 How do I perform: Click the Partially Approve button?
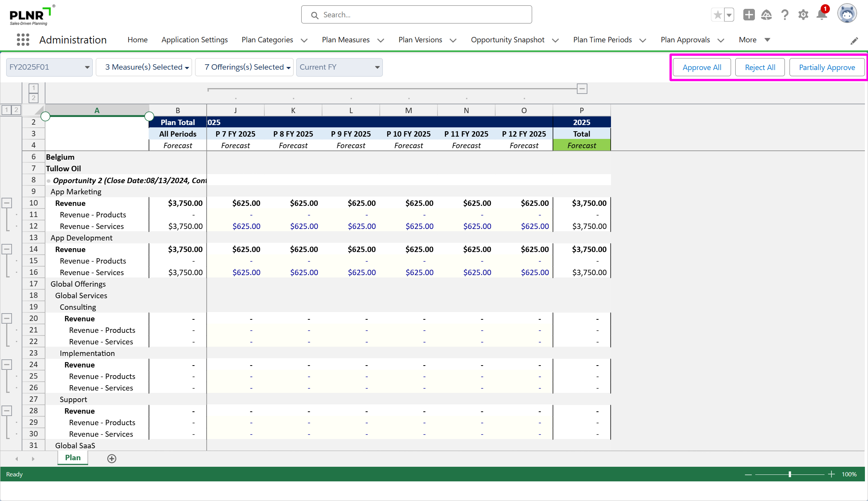pyautogui.click(x=826, y=67)
